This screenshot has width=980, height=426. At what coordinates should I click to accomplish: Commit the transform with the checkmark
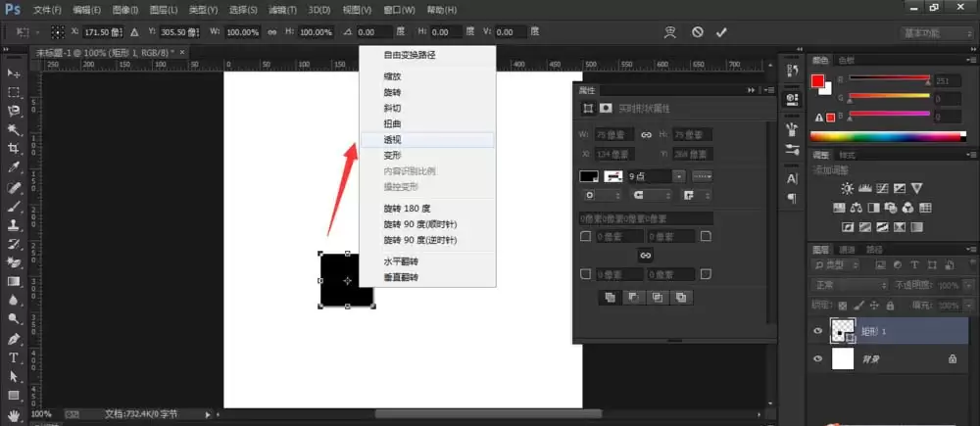(721, 32)
